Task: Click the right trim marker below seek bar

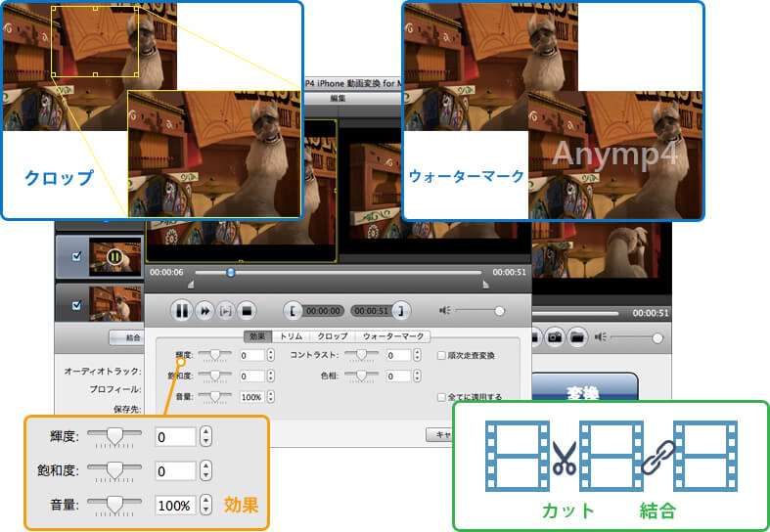Action: 485,285
